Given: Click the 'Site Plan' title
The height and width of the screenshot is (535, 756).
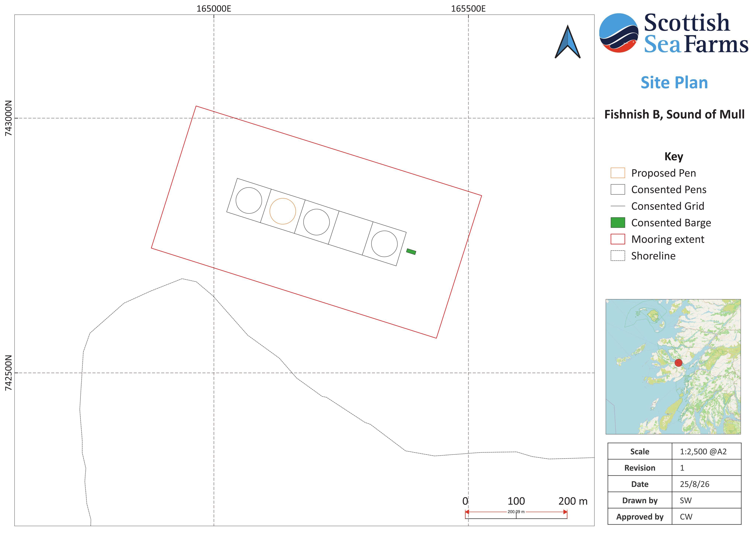Looking at the screenshot, I should tap(674, 82).
